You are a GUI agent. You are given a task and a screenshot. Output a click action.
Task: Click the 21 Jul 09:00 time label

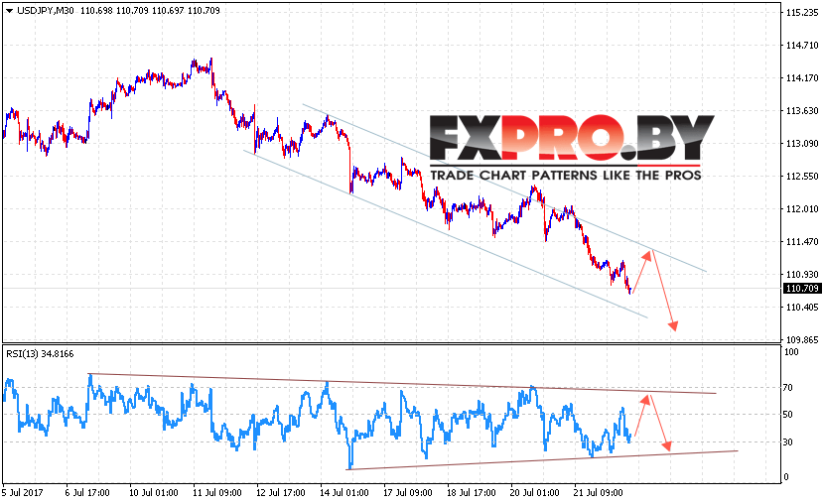[598, 493]
